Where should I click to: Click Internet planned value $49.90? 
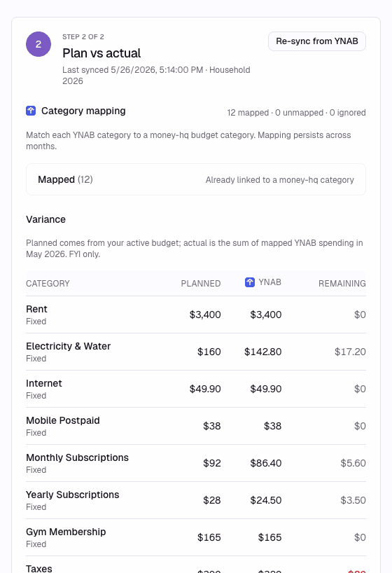click(205, 389)
